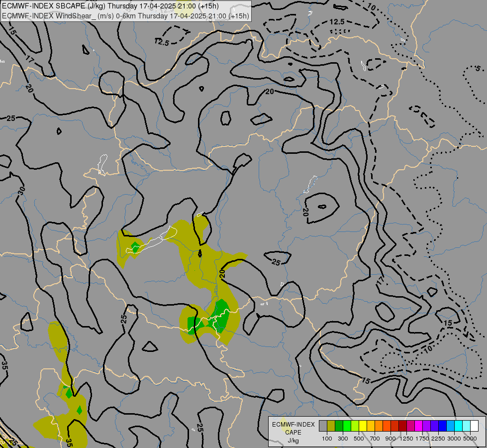Viewport: 487px width, 448px height.
Task: Select the pure blue legend swatch
Action: click(x=443, y=426)
